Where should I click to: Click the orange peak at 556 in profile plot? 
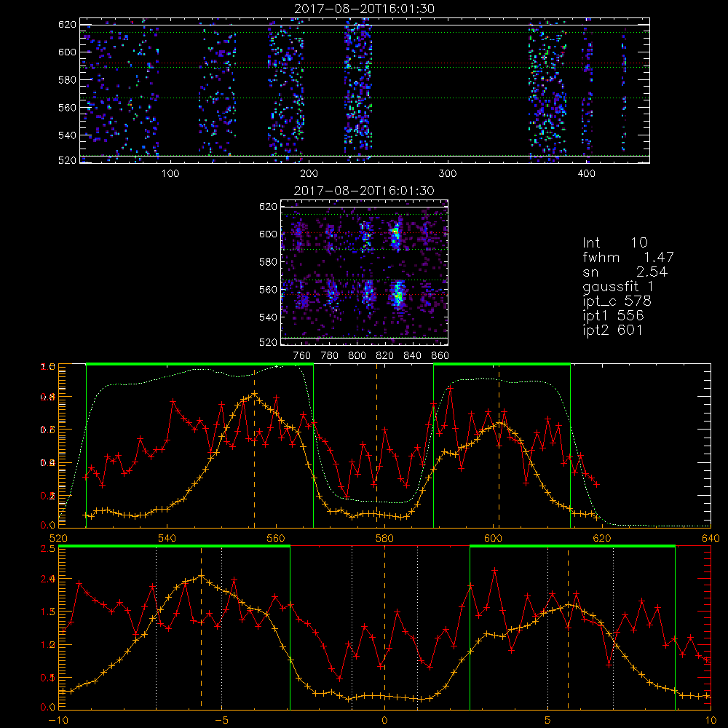[254, 394]
